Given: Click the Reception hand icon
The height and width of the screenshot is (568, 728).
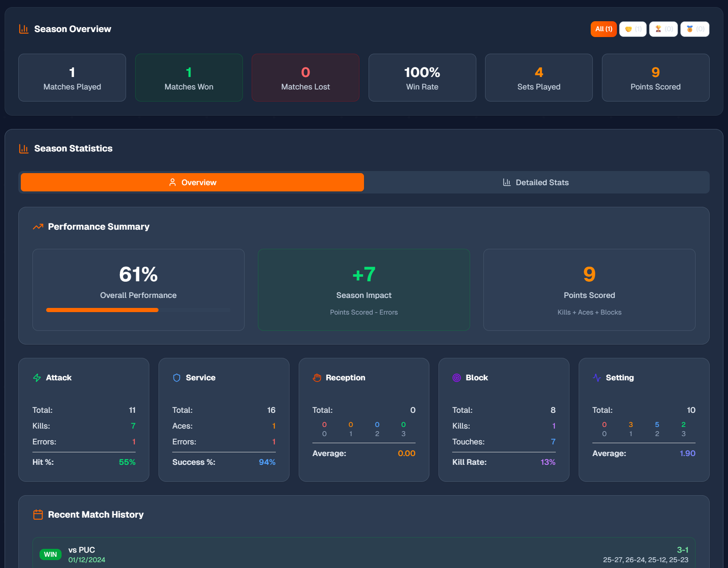Looking at the screenshot, I should pos(317,378).
